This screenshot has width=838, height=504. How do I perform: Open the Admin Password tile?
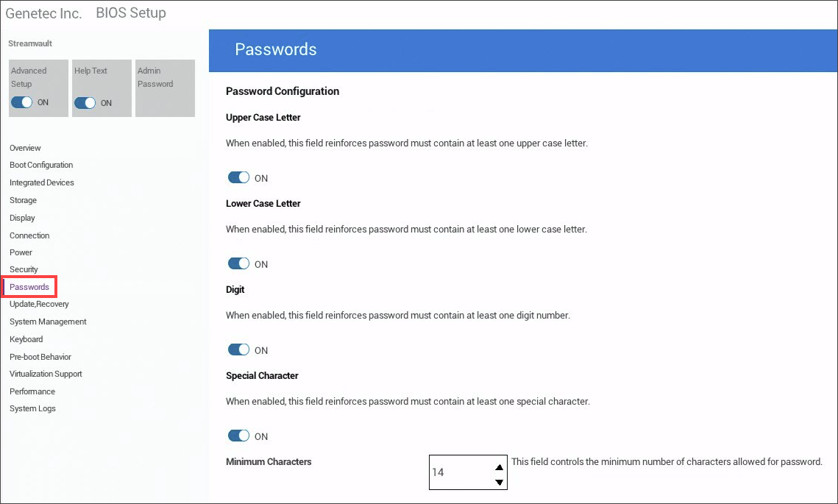tap(165, 88)
